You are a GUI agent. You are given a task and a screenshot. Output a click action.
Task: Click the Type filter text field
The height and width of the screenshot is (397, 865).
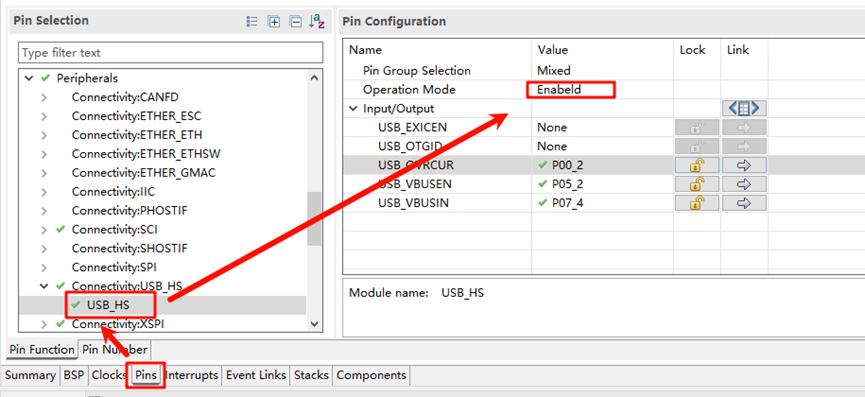[170, 53]
